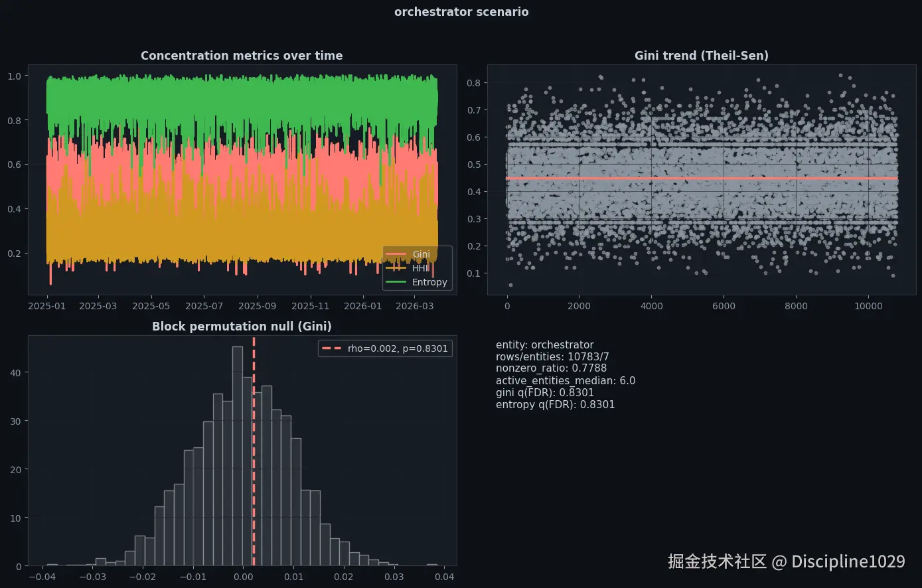
Task: Select 'Concentration metrics over time' chart title
Action: 242,56
